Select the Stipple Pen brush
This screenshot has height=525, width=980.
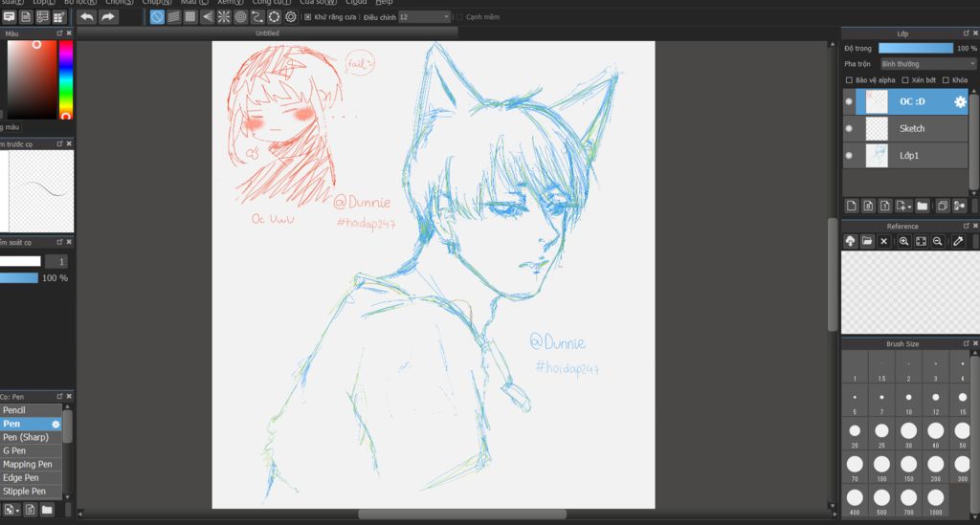31,492
